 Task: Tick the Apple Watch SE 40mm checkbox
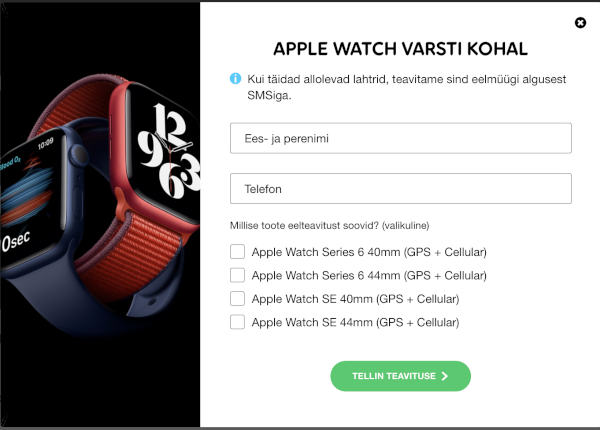click(237, 298)
